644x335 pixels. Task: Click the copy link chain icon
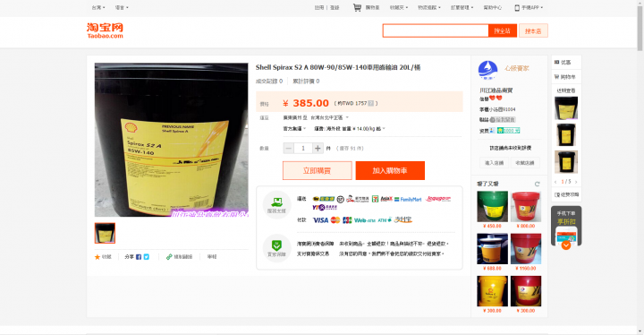pyautogui.click(x=169, y=257)
